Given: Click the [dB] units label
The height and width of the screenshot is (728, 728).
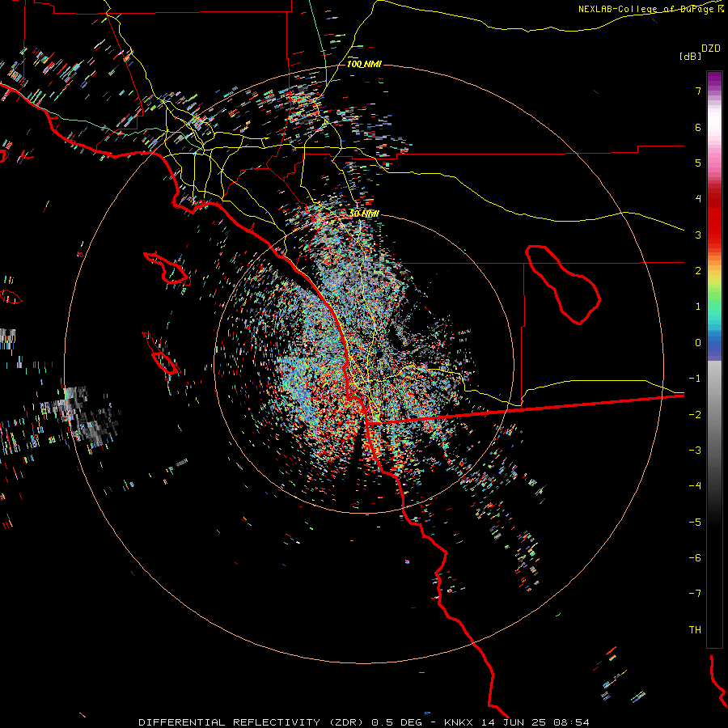Looking at the screenshot, I should [x=691, y=56].
